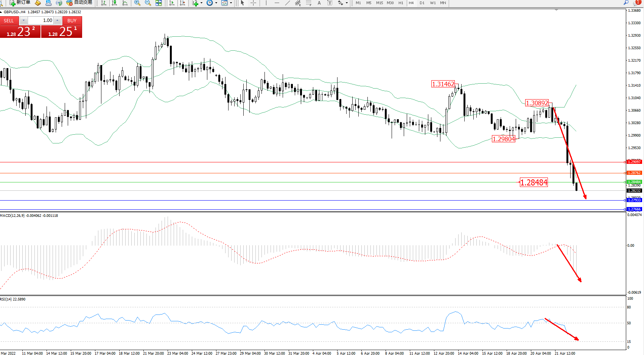Click the 1.29097 red price level marker
The width and height of the screenshot is (644, 355).
pyautogui.click(x=634, y=162)
